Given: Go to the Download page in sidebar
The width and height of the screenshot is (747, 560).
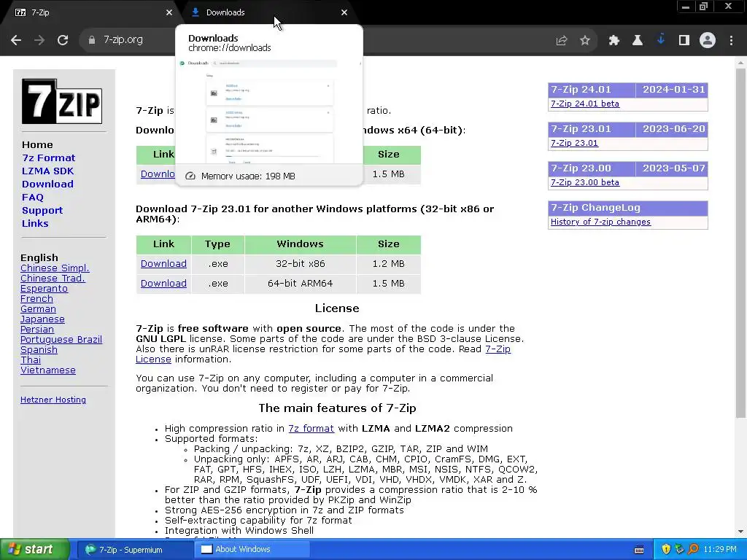Looking at the screenshot, I should (x=47, y=184).
